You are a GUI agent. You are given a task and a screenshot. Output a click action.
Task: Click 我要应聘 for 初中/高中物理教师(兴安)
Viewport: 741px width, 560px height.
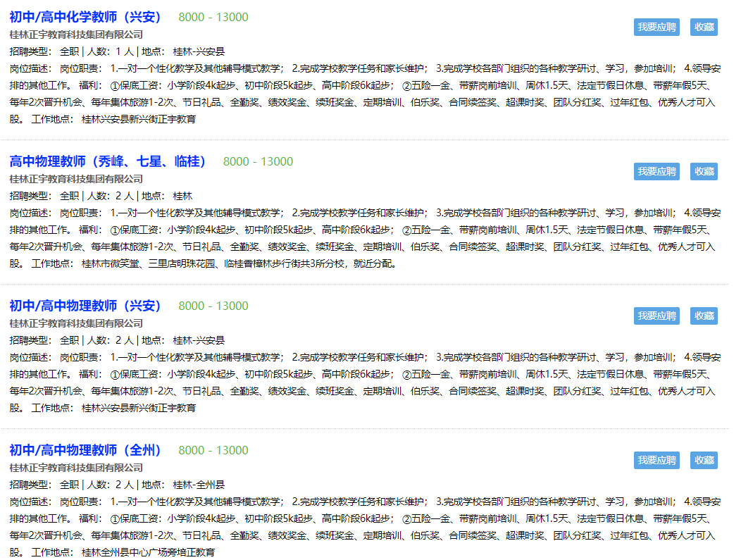(x=656, y=316)
